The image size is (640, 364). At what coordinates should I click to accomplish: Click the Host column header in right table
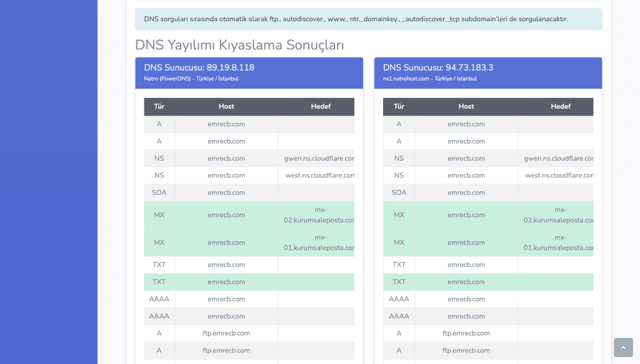click(466, 107)
